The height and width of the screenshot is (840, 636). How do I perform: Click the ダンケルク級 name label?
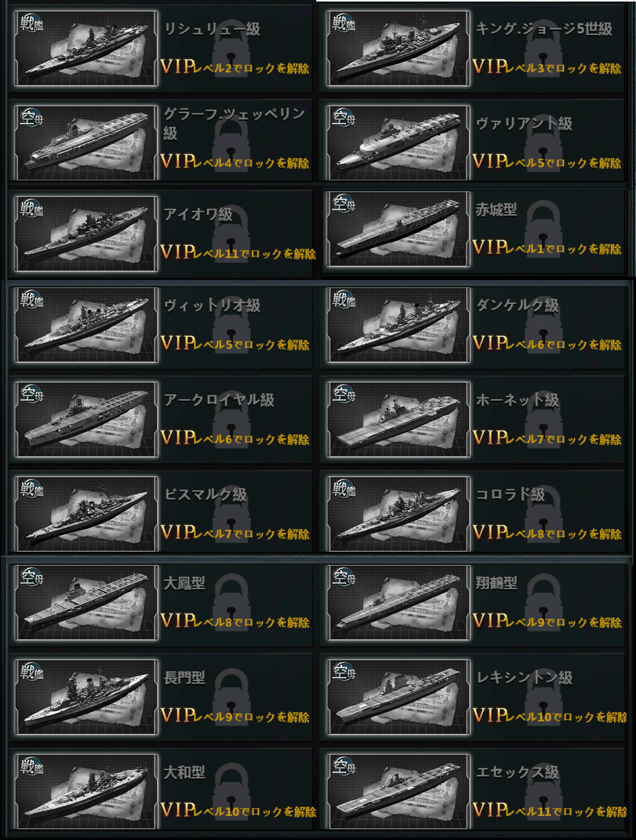[518, 305]
